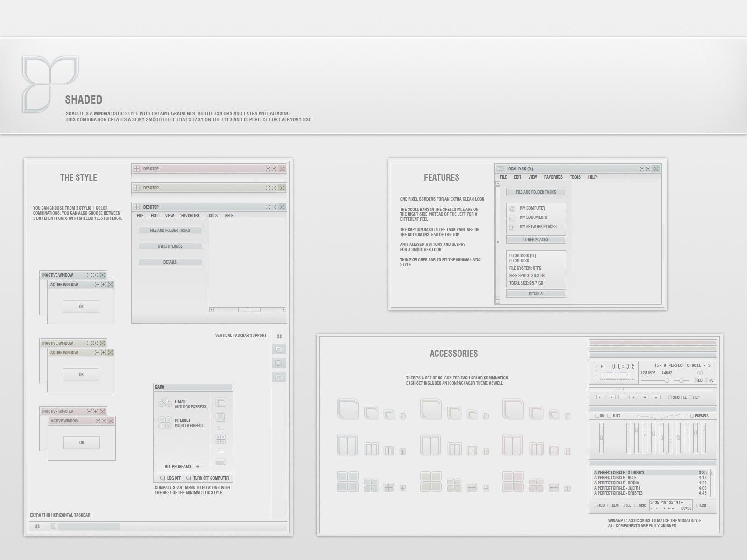Open the Edit menu in Local Disk window

click(x=517, y=177)
